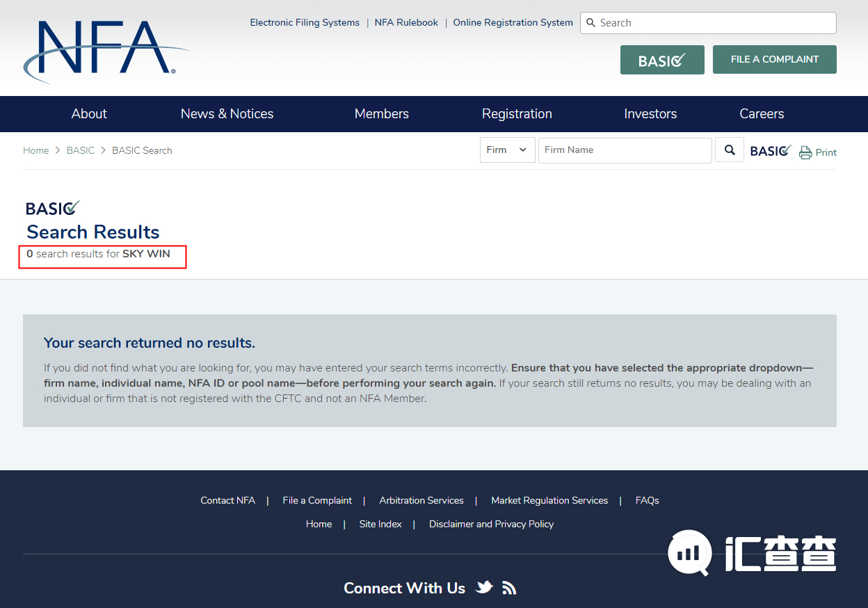Click the magnifier button beside Firm Name
This screenshot has width=868, height=608.
point(730,150)
